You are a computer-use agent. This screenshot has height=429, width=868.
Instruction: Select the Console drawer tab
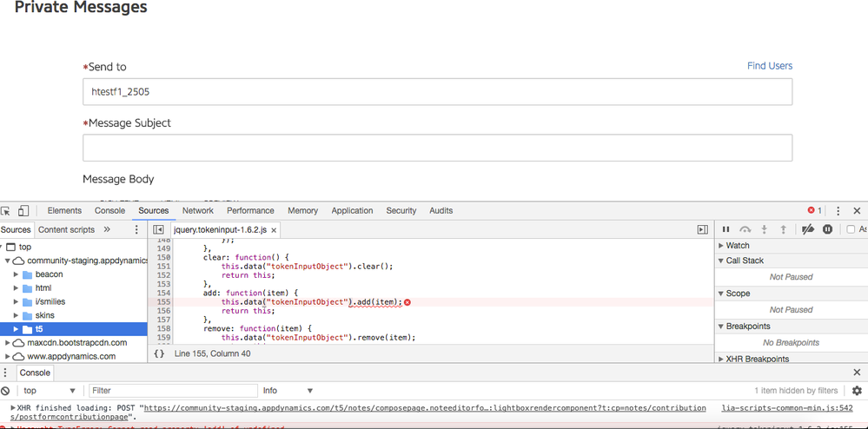click(x=36, y=373)
